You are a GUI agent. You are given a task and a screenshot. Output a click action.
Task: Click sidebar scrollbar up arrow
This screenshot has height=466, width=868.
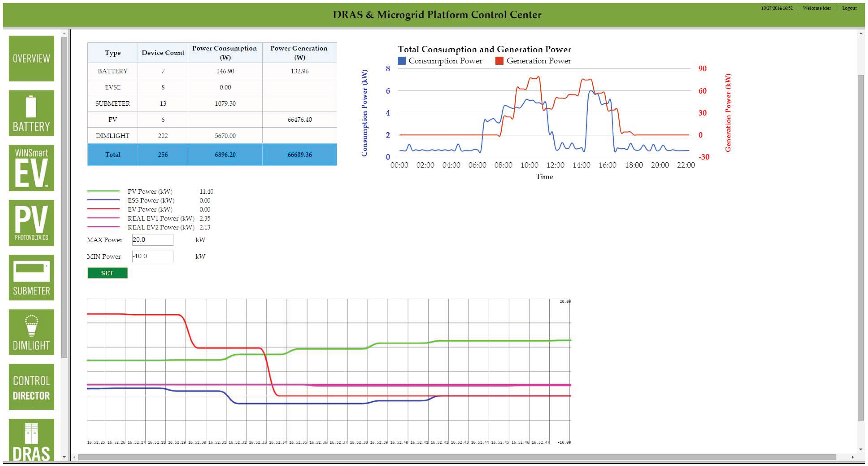pyautogui.click(x=64, y=33)
